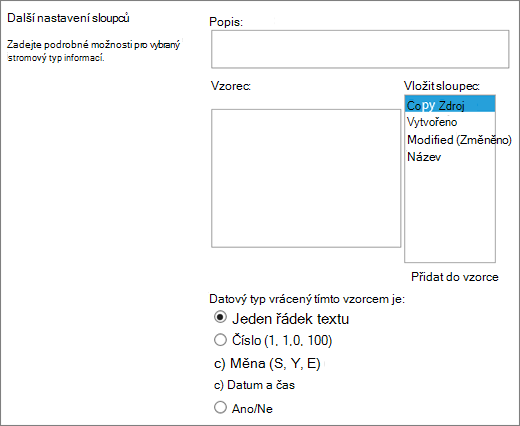The image size is (520, 426).
Task: Select Název in the column list
Action: point(424,157)
